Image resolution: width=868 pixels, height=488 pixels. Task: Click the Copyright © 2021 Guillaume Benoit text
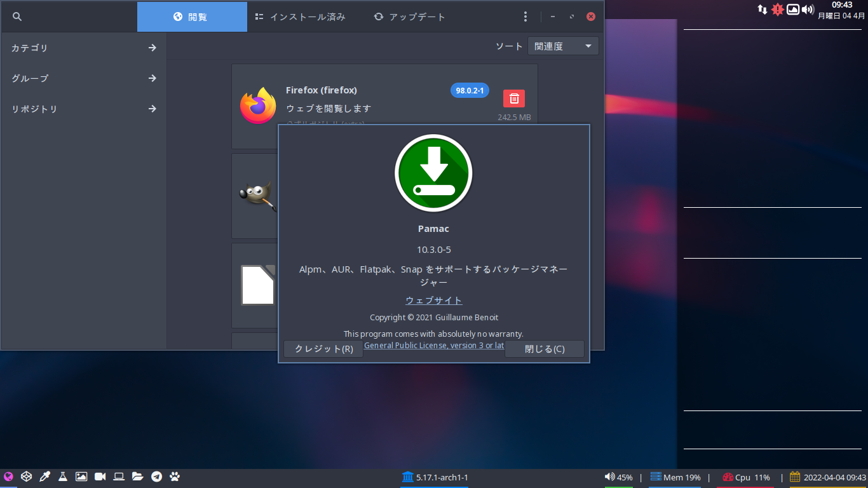[434, 317]
